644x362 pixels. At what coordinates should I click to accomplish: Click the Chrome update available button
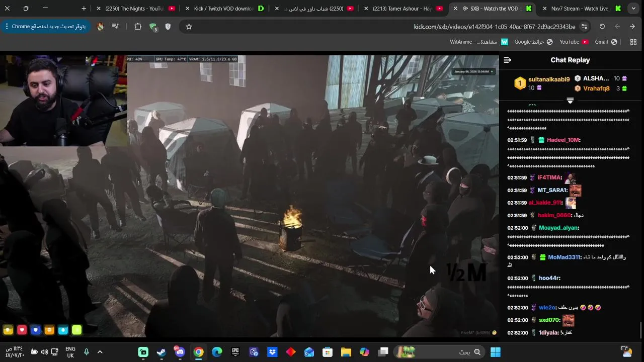coord(45,26)
